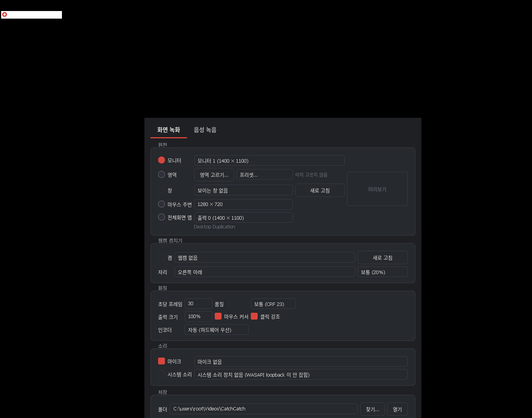This screenshot has height=418, width=532.
Task: Open the 음성 녹음 tab
Action: tap(205, 130)
